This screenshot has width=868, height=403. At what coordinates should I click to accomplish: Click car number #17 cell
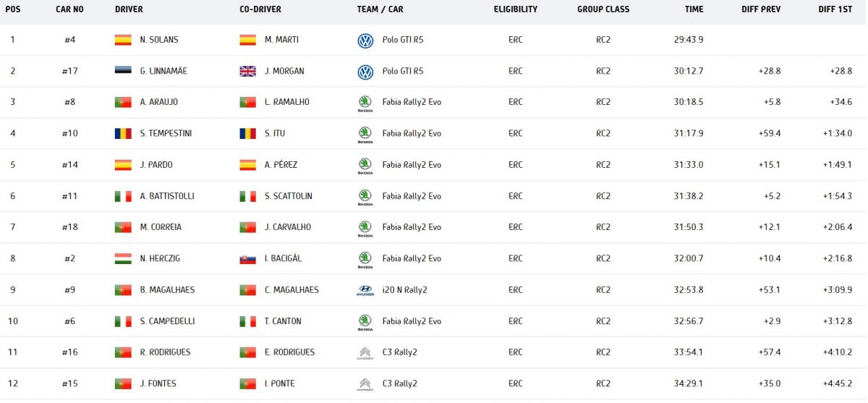pos(69,71)
